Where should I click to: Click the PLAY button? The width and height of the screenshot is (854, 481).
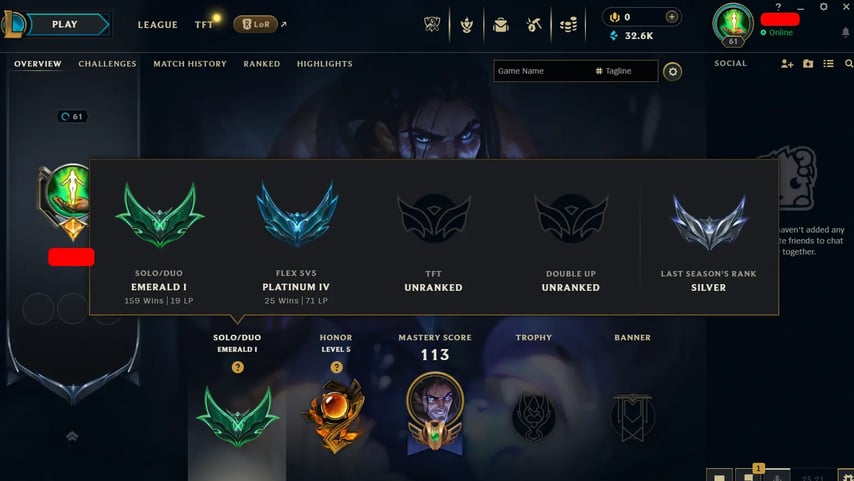[x=65, y=25]
